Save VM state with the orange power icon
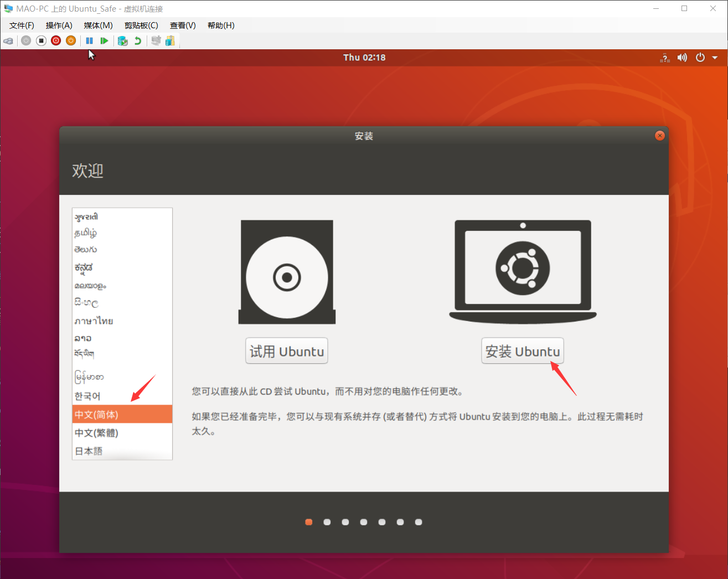The image size is (728, 579). 71,40
